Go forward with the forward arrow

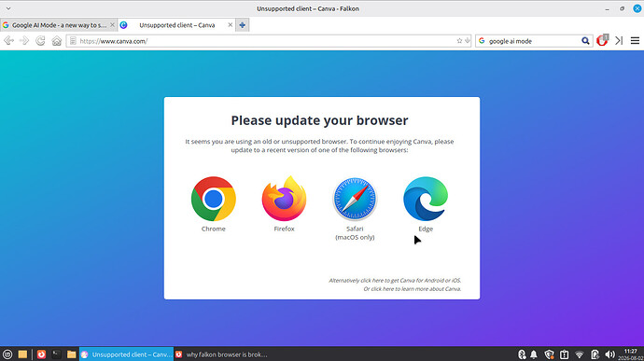(24, 41)
